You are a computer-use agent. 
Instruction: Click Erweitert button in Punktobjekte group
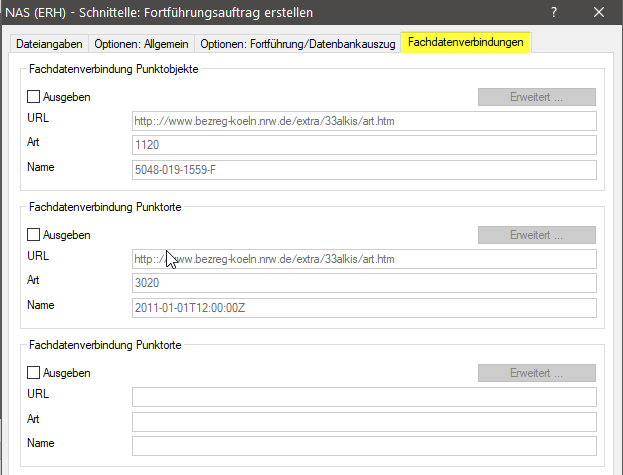tap(537, 98)
